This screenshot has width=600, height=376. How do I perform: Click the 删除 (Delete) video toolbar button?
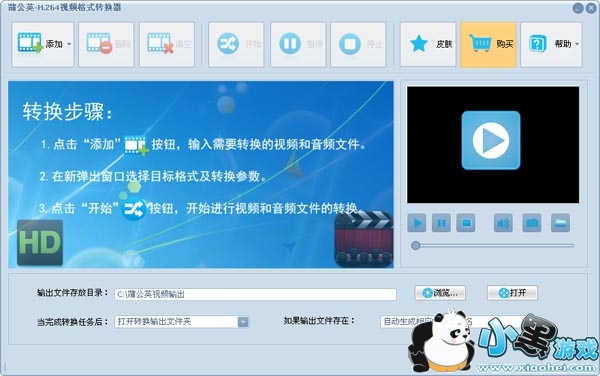106,44
